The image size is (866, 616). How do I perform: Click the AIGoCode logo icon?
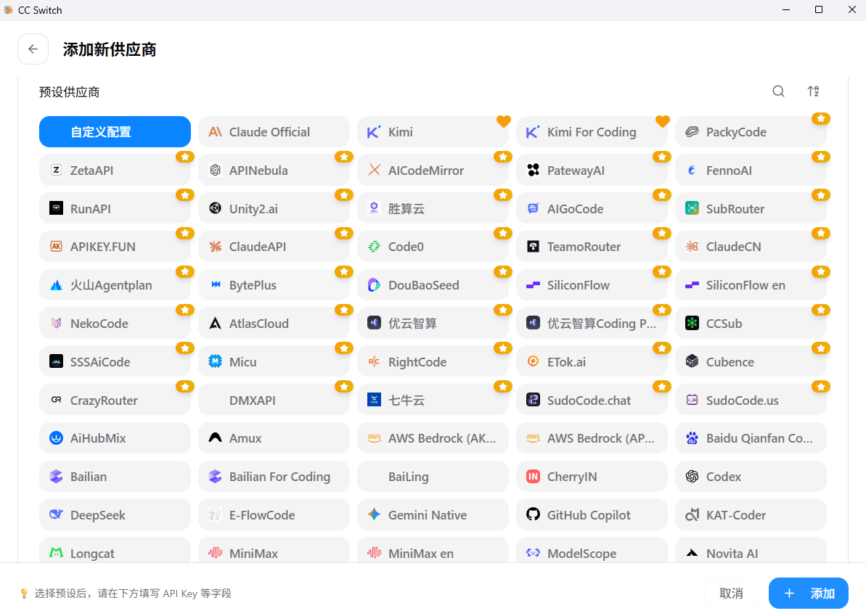coord(533,208)
